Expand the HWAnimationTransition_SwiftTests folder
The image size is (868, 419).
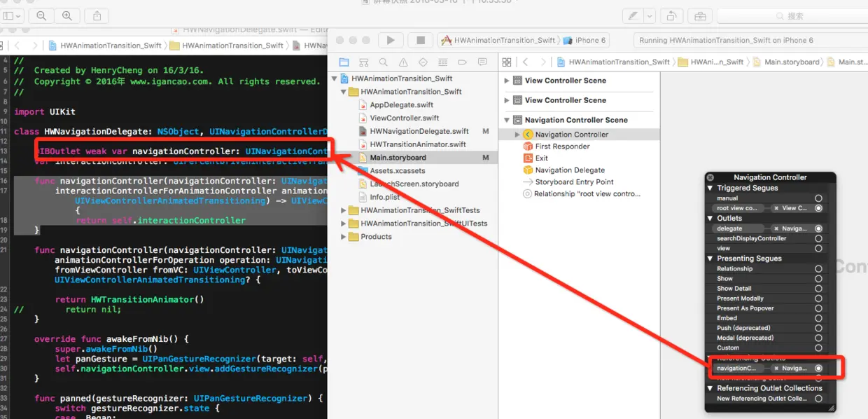(344, 210)
